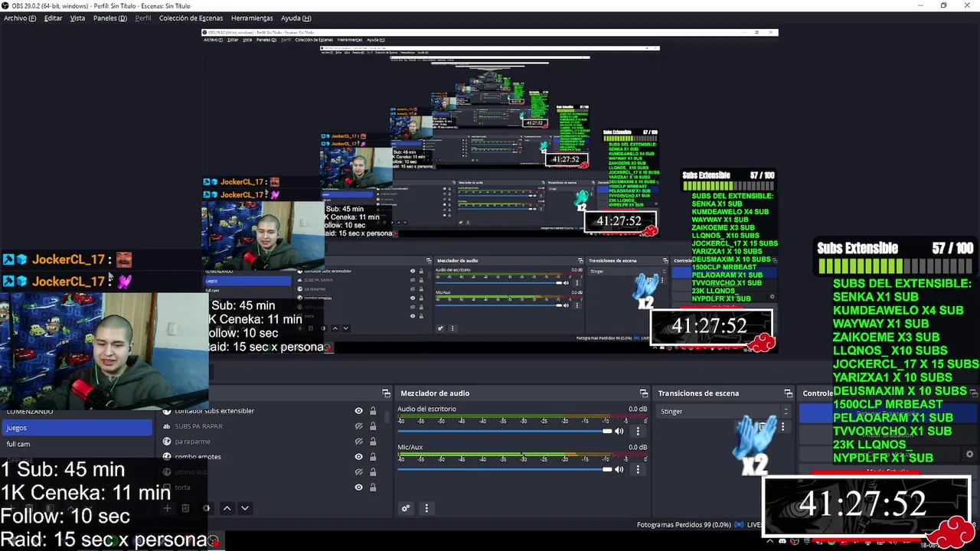Open advanced audio properties gear
Screen dimensions: 980x551
(x=406, y=508)
